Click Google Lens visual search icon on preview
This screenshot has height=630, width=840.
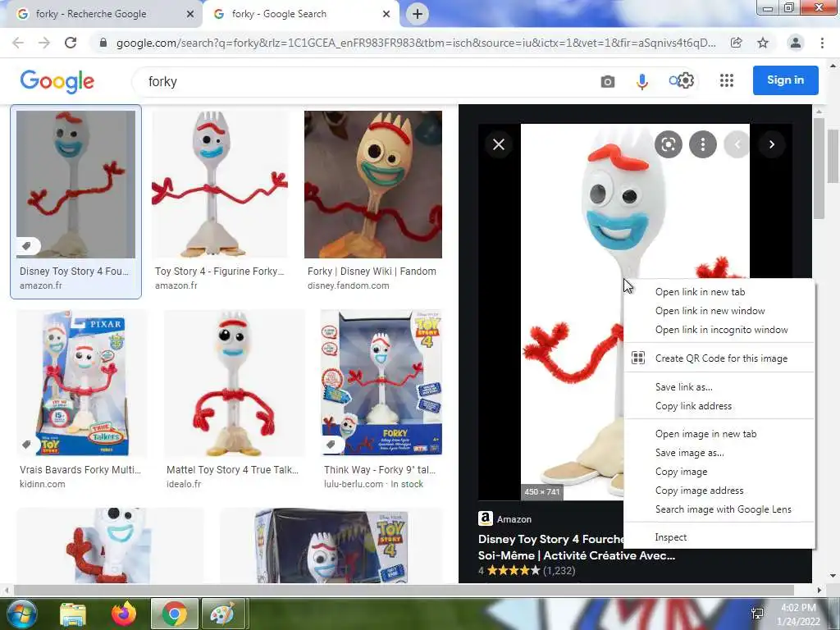[668, 144]
